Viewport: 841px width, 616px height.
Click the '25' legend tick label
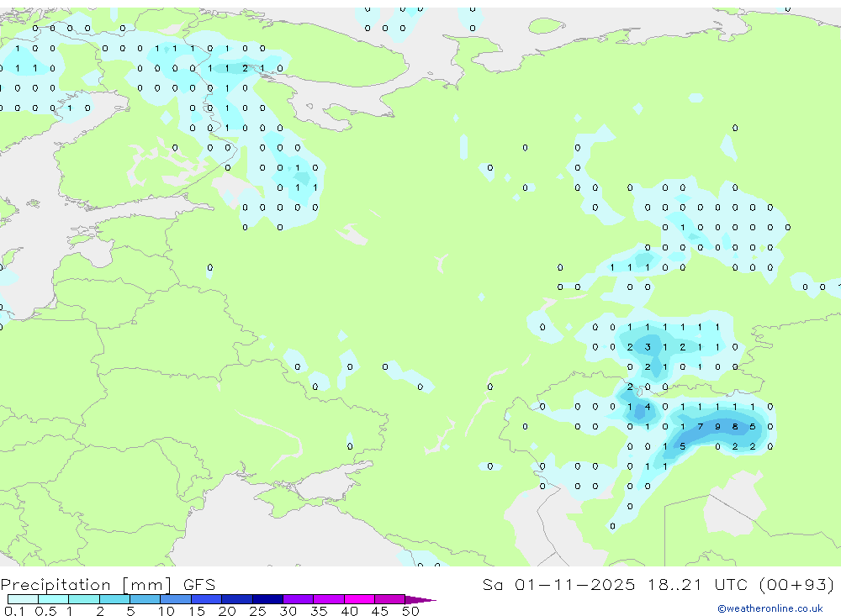pos(258,611)
